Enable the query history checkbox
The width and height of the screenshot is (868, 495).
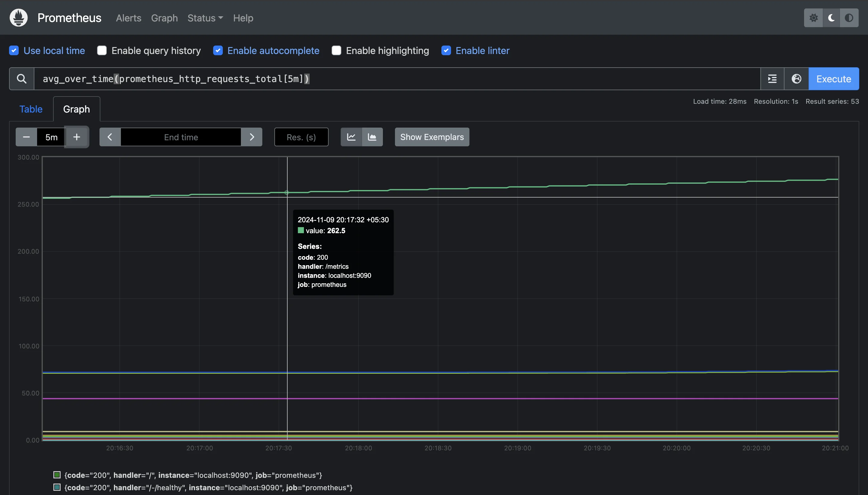tap(102, 50)
